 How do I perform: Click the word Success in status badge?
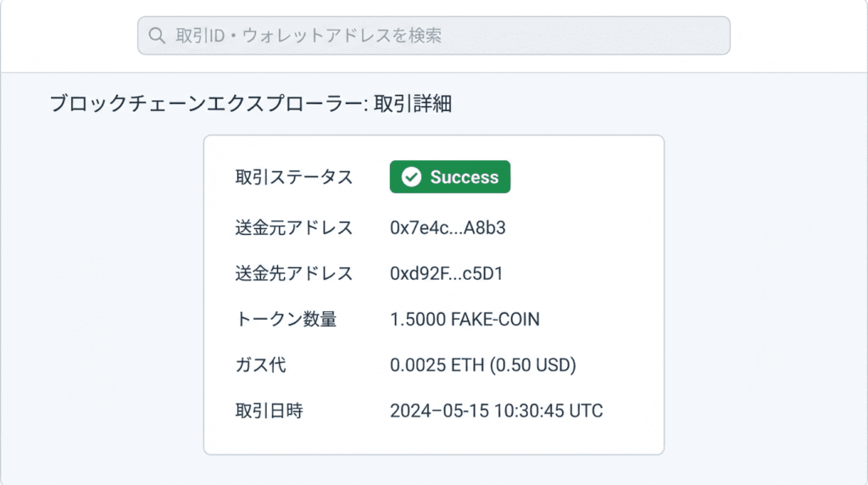[x=465, y=177]
